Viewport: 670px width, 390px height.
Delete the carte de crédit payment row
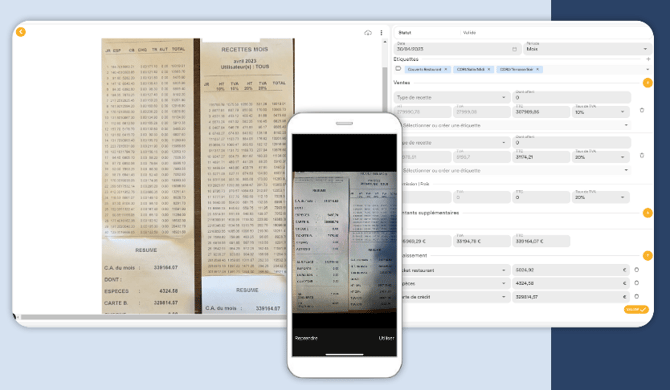(x=636, y=296)
